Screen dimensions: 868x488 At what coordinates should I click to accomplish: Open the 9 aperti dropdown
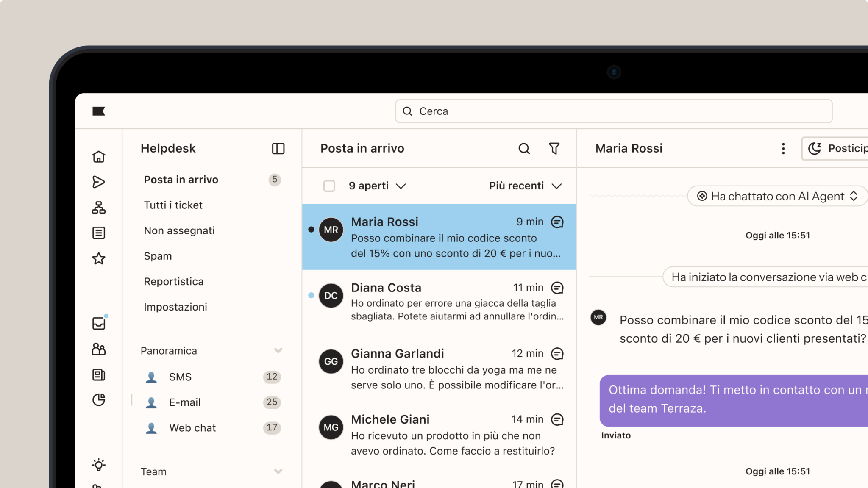(x=377, y=186)
